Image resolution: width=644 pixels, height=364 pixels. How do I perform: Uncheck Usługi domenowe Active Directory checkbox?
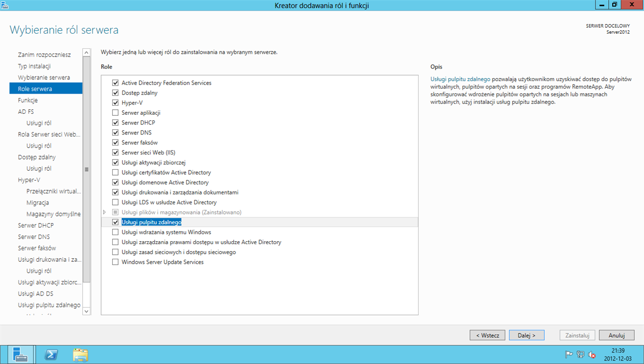(x=115, y=182)
